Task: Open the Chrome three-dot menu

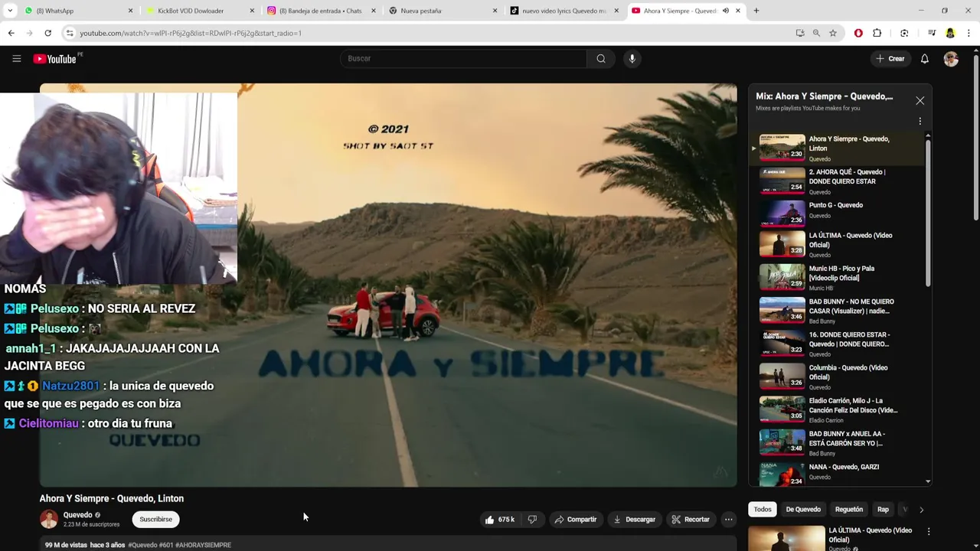Action: tap(969, 33)
